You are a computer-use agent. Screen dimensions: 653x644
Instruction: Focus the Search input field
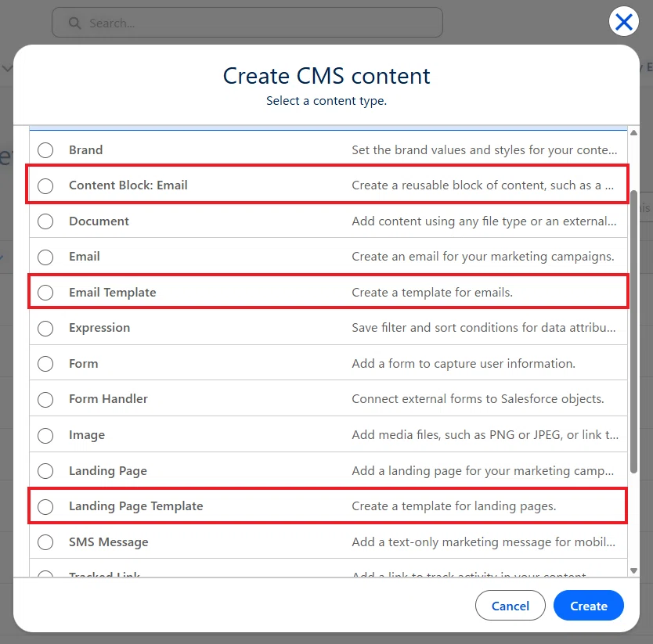[247, 23]
